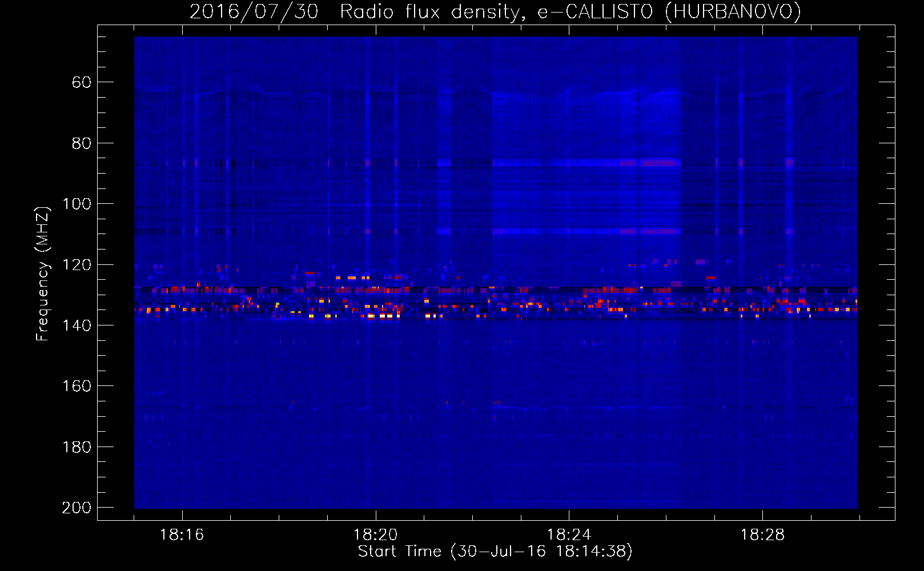Click the 200 frequency tick label

pyautogui.click(x=77, y=508)
